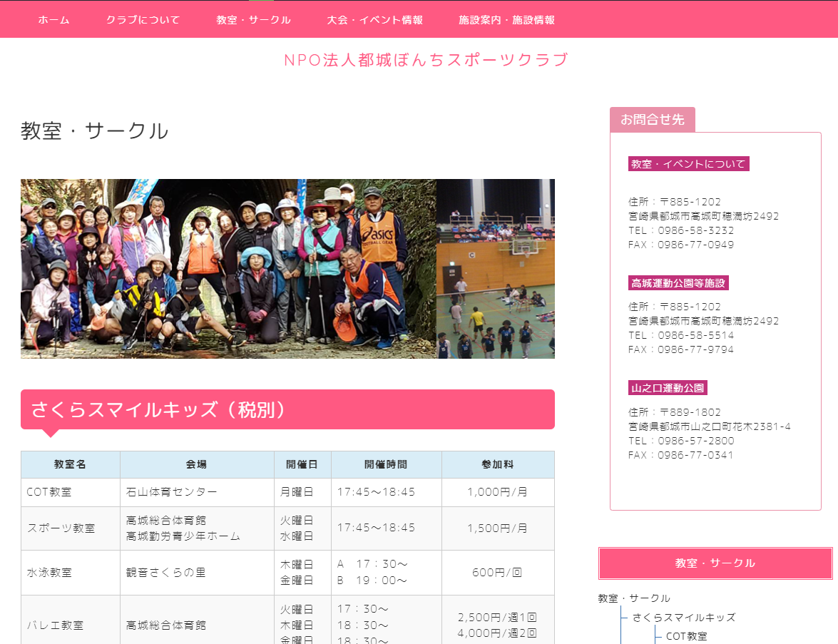The image size is (838, 644).
Task: Open the 教室・サークル root tree item
Action: (634, 598)
